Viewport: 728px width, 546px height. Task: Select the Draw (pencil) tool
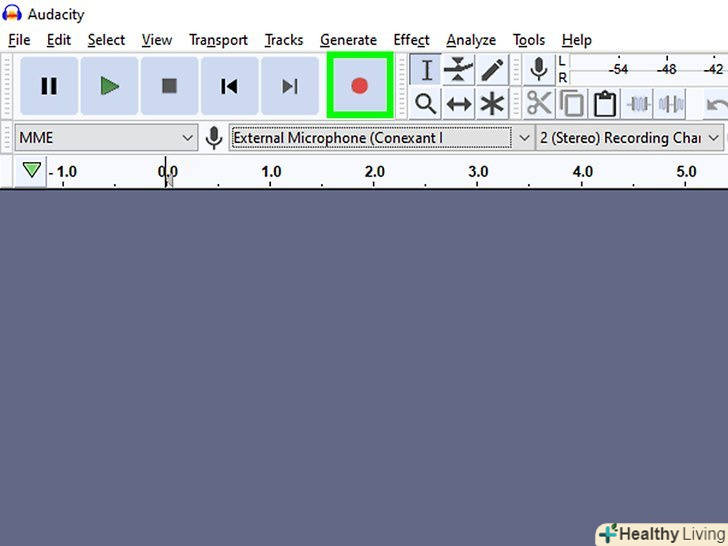pyautogui.click(x=492, y=70)
